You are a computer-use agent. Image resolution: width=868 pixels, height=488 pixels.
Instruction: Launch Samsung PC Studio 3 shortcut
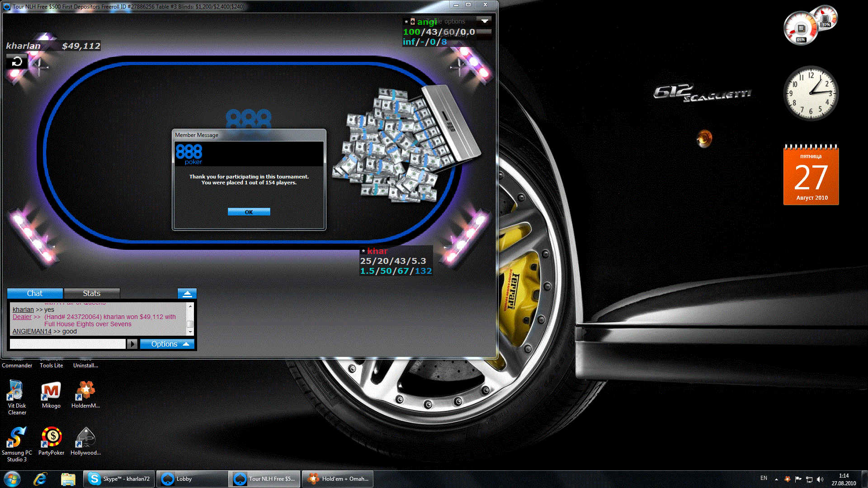click(x=17, y=437)
